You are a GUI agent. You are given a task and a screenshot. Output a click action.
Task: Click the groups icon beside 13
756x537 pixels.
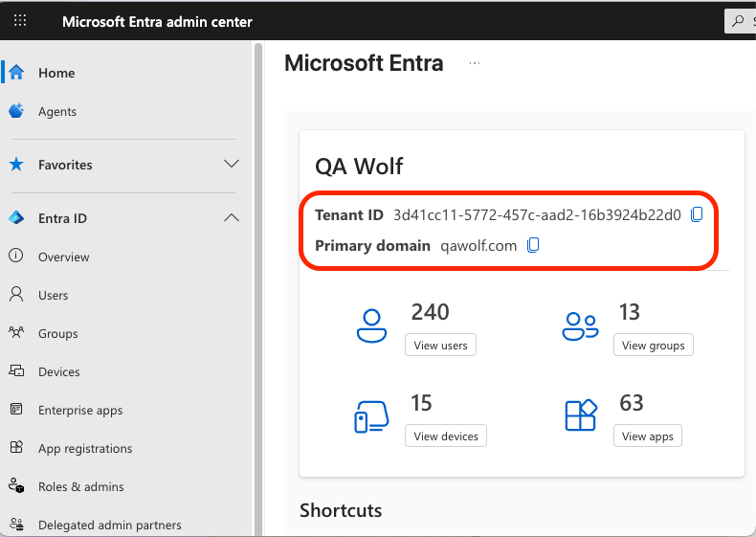pos(580,326)
